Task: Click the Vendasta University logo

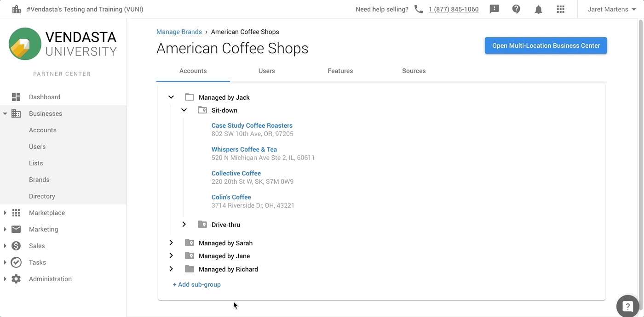Action: coord(63,44)
